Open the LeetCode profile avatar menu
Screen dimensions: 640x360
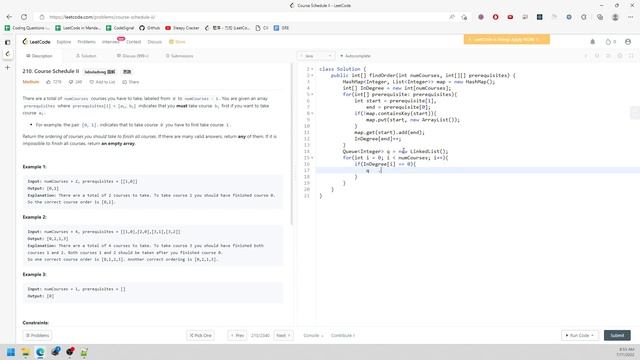(x=628, y=42)
